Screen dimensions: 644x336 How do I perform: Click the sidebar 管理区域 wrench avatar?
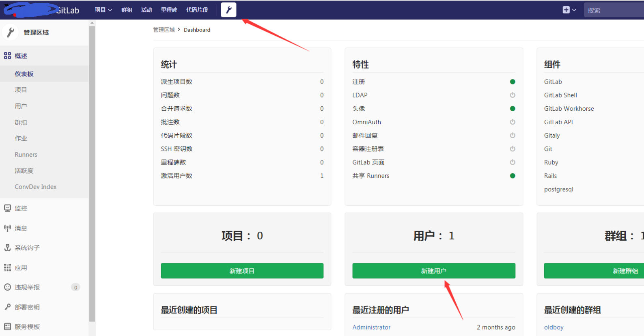(x=10, y=32)
